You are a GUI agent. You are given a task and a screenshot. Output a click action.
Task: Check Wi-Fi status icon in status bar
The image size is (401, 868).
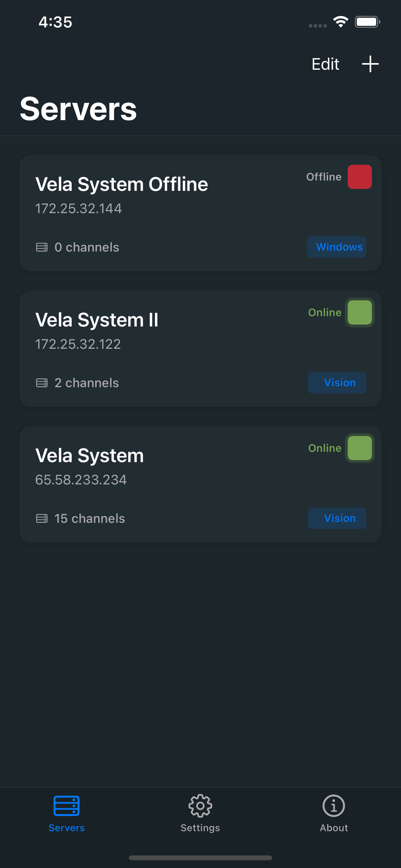(x=341, y=22)
